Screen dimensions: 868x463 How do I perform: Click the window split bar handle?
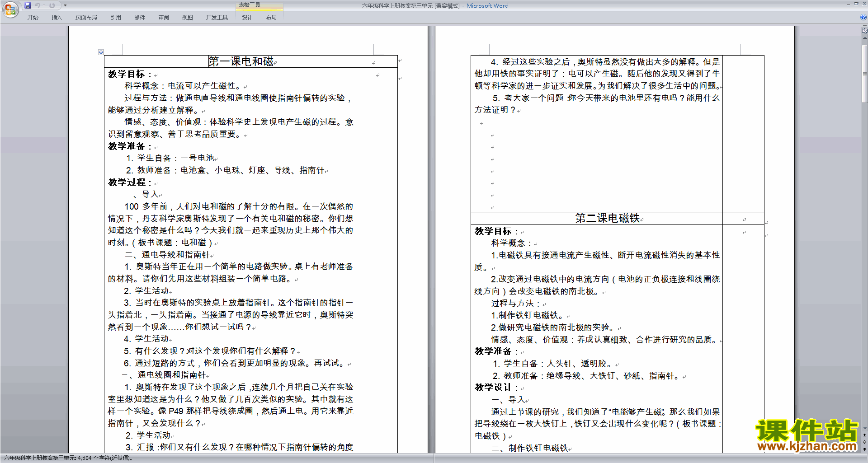click(x=864, y=26)
